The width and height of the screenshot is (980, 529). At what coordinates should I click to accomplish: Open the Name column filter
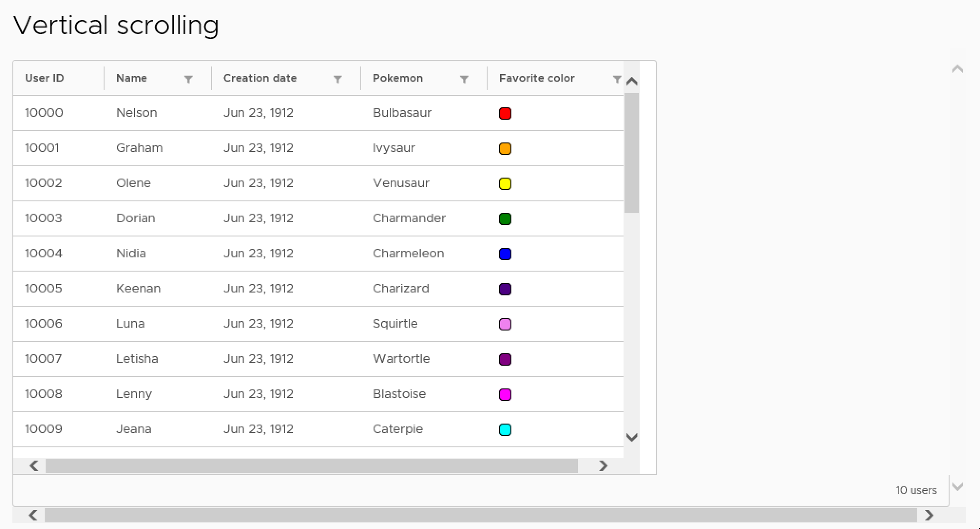click(189, 79)
